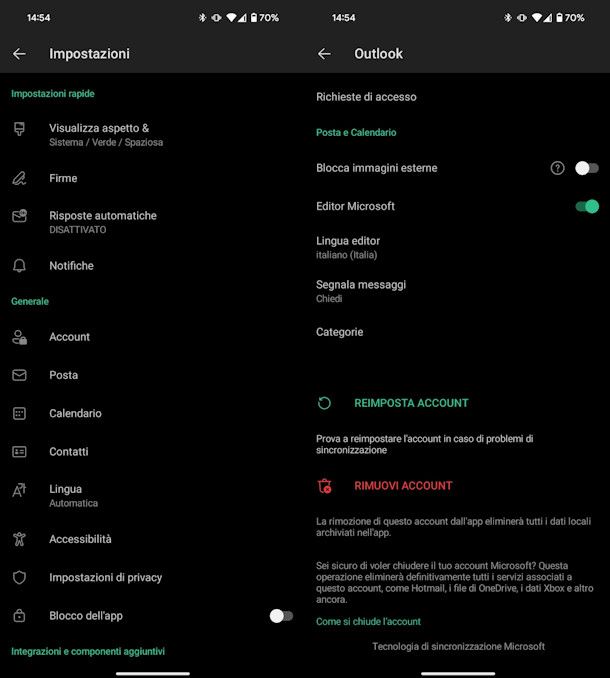Image resolution: width=610 pixels, height=678 pixels.
Task: Tap the Account person icon
Action: [x=19, y=337]
